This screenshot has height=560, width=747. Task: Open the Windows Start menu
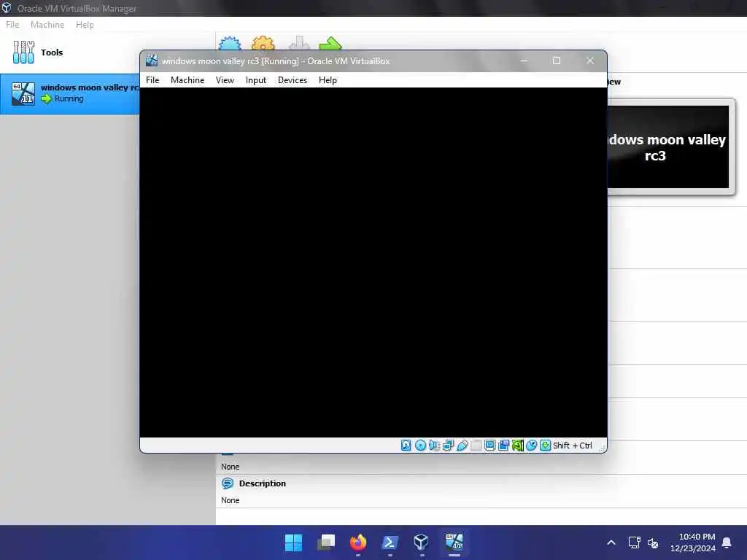293,542
